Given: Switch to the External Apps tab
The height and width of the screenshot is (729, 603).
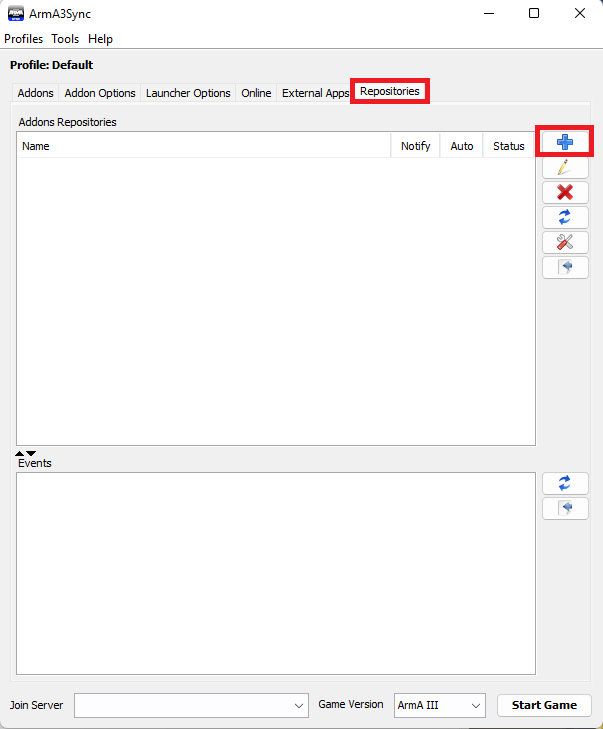Looking at the screenshot, I should pos(315,93).
